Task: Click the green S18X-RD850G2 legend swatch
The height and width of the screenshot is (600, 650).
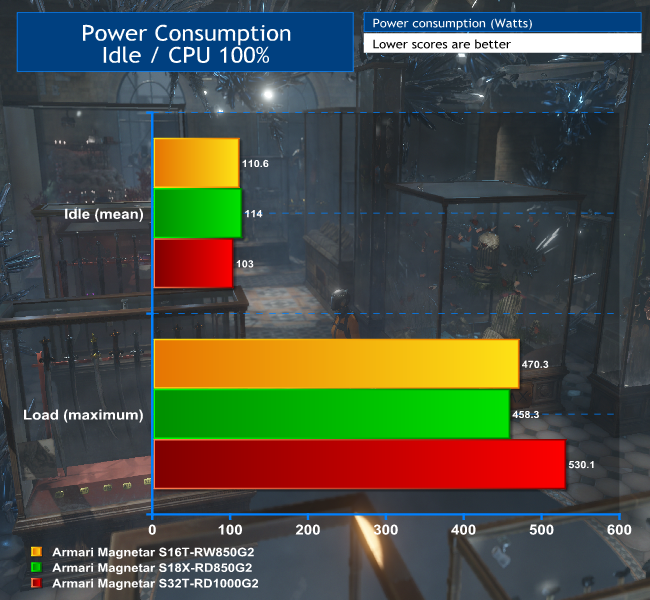Action: 36,567
